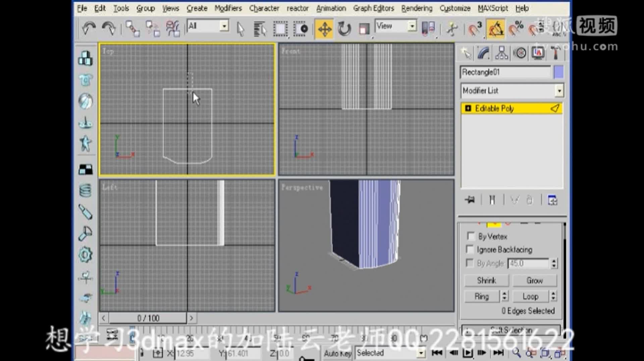The width and height of the screenshot is (644, 361).
Task: Open the Display command panel
Action: click(537, 53)
